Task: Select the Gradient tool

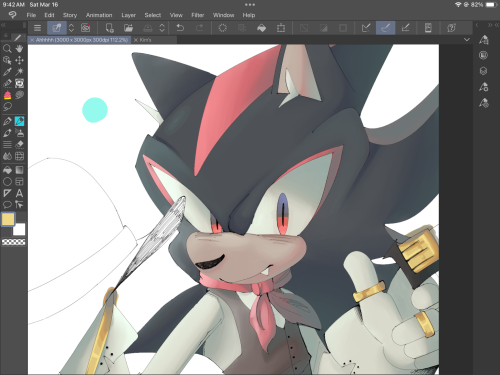Action: pyautogui.click(x=19, y=170)
